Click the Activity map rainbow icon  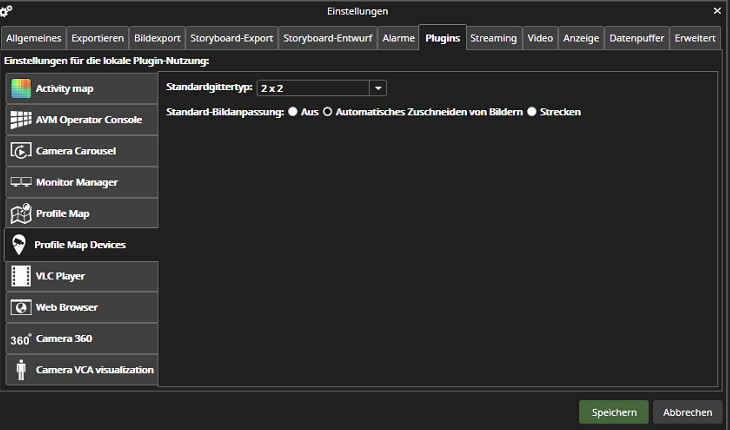coord(21,88)
